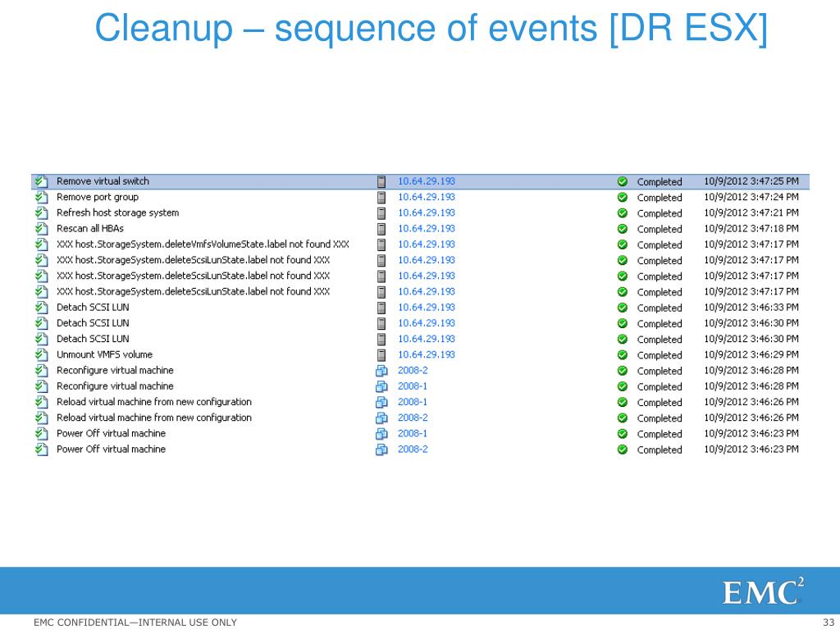Click VM icon in Power Off 2008-2 row
The image size is (840, 630).
click(381, 450)
